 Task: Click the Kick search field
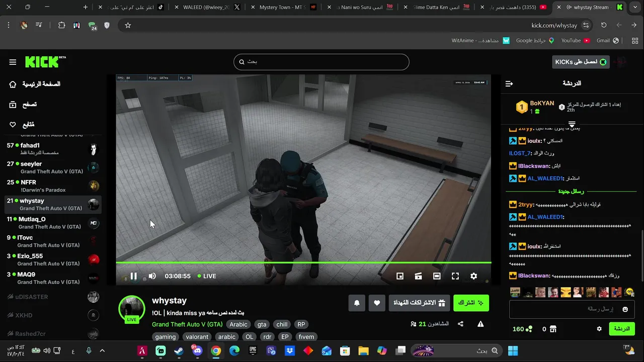point(321,61)
